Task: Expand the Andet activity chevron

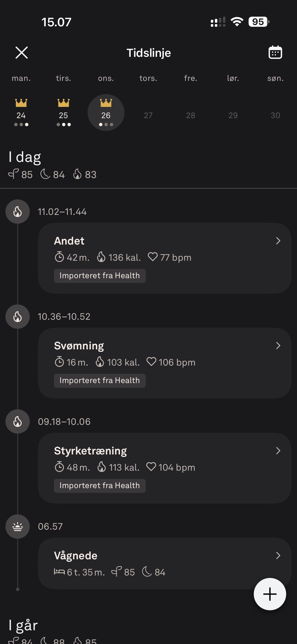Action: click(x=278, y=241)
